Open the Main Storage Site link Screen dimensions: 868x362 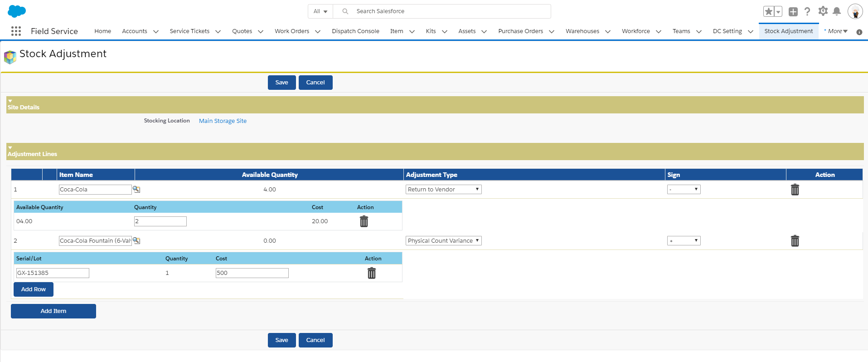(x=223, y=121)
